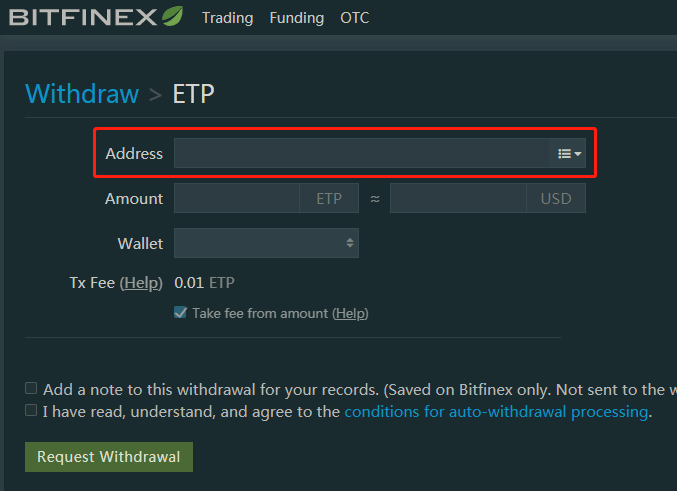Screen dimensions: 677x491
Task: Click the USD currency unit label
Action: pos(555,198)
